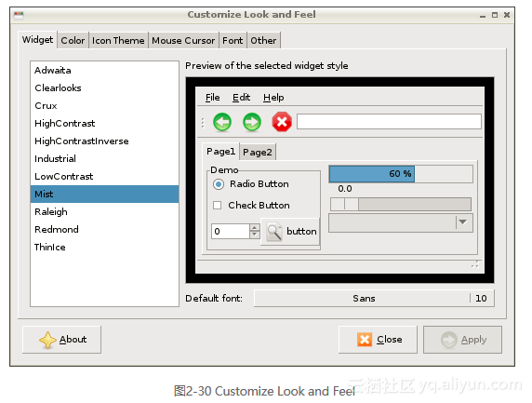This screenshot has width=532, height=403.
Task: Decrease the spin box value with the down arrow
Action: tap(255, 235)
